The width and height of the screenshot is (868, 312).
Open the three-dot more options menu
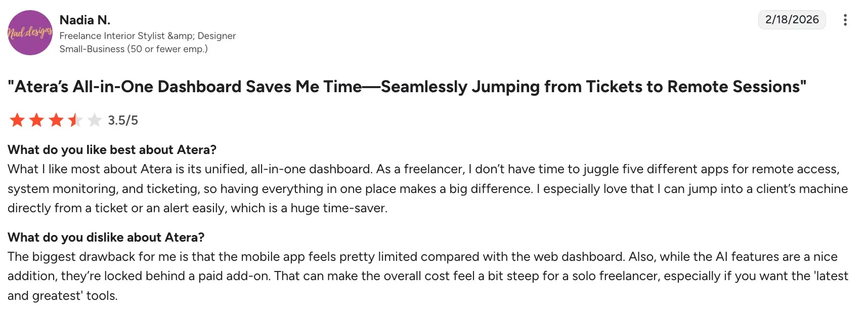tap(845, 20)
